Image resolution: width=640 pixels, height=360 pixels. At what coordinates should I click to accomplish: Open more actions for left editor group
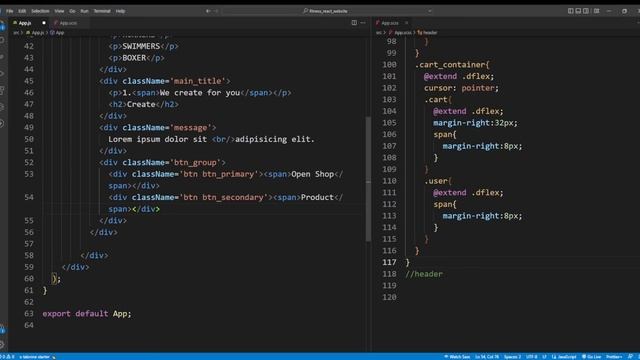click(x=363, y=23)
